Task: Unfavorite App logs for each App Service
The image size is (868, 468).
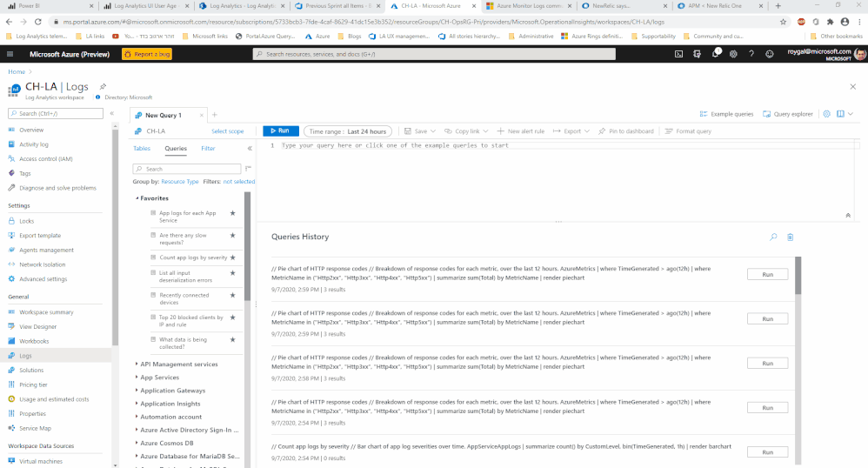Action: coord(232,213)
